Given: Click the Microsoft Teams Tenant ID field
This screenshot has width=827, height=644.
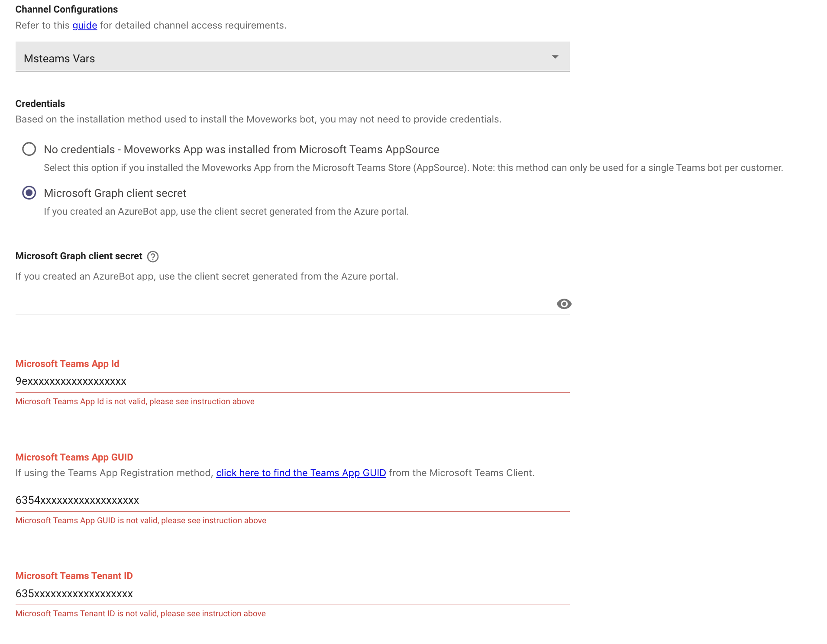Looking at the screenshot, I should pos(292,594).
